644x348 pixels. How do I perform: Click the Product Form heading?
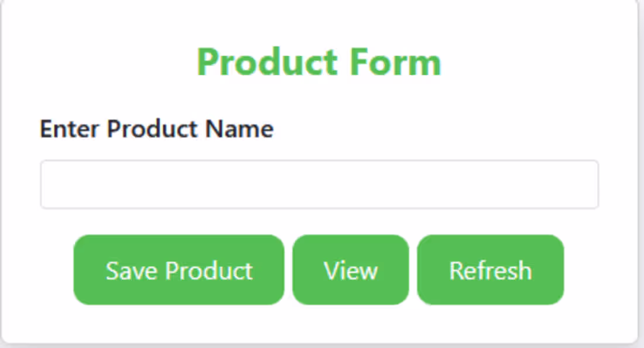[x=320, y=60]
